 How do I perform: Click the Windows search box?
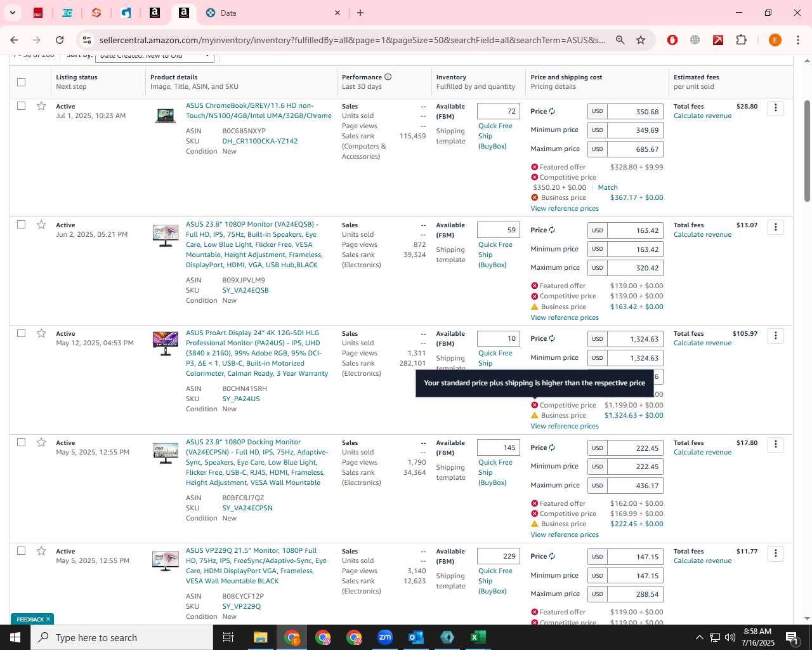coord(122,637)
